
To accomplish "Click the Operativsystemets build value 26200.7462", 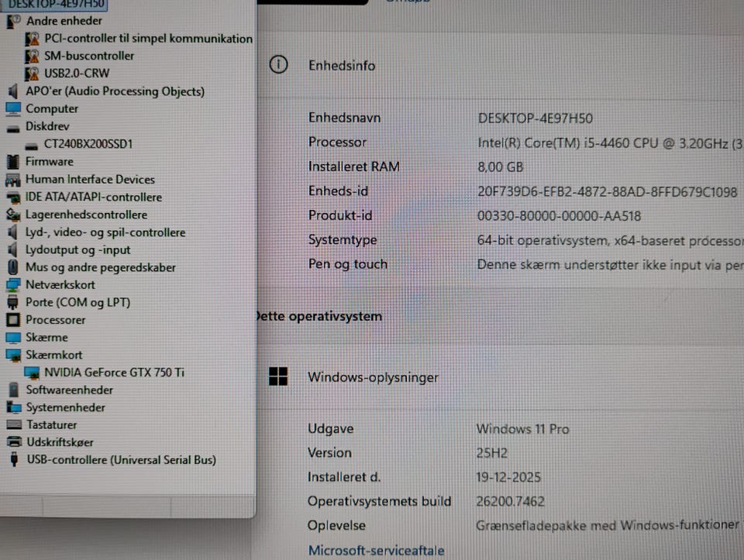I will [511, 502].
